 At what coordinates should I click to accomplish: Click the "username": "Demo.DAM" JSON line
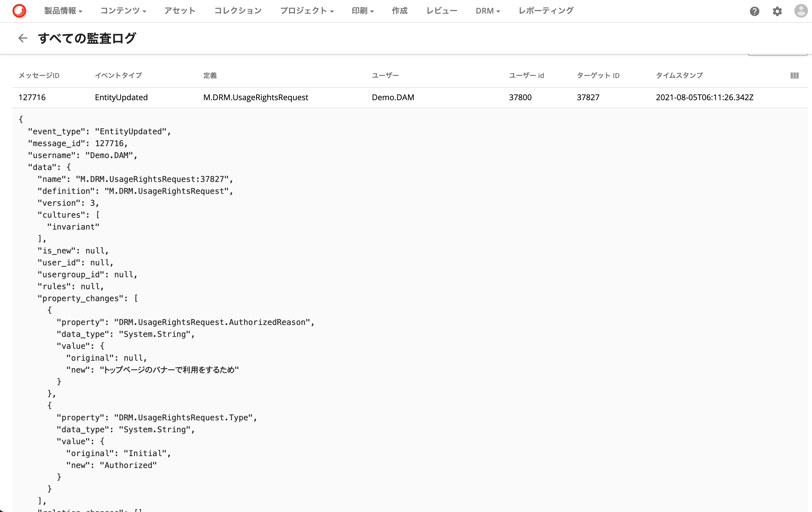pyautogui.click(x=83, y=155)
